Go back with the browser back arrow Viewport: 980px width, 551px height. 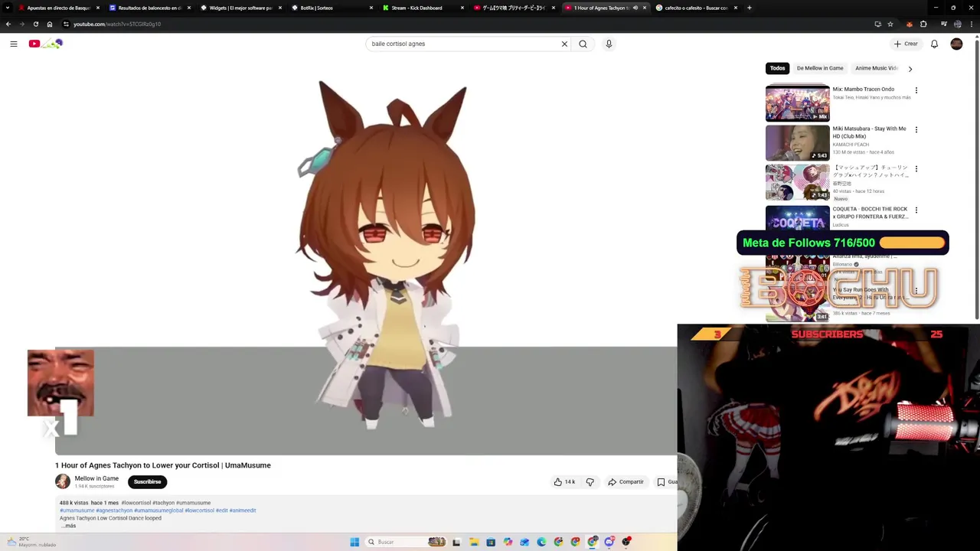(8, 24)
